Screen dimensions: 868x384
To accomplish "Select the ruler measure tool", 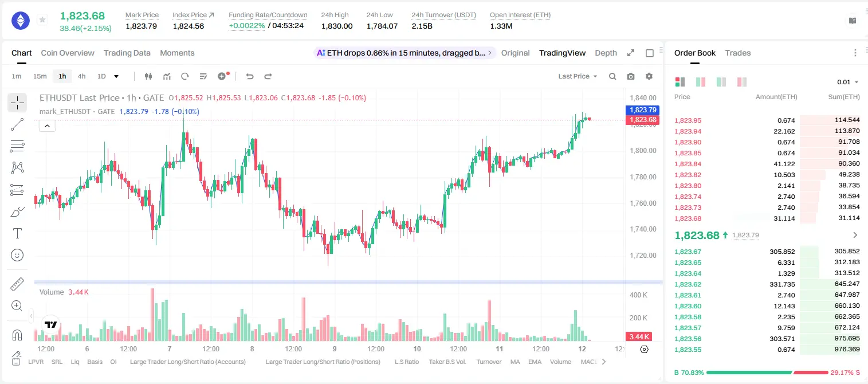I will coord(17,284).
